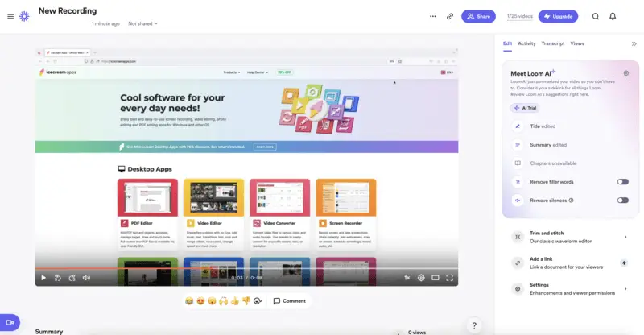Toggle theater mode view
This screenshot has width=644, height=335.
click(436, 278)
